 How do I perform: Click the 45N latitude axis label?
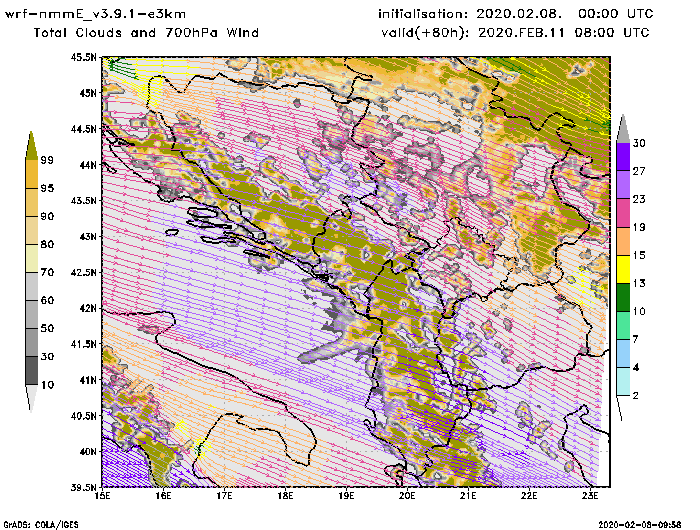pyautogui.click(x=88, y=93)
